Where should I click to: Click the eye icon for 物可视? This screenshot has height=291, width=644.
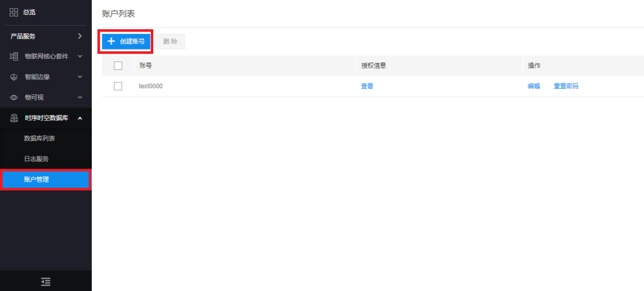(14, 98)
